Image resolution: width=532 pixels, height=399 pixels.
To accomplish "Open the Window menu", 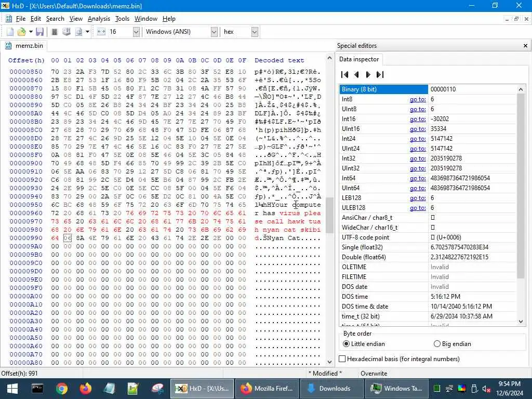I will click(x=146, y=19).
